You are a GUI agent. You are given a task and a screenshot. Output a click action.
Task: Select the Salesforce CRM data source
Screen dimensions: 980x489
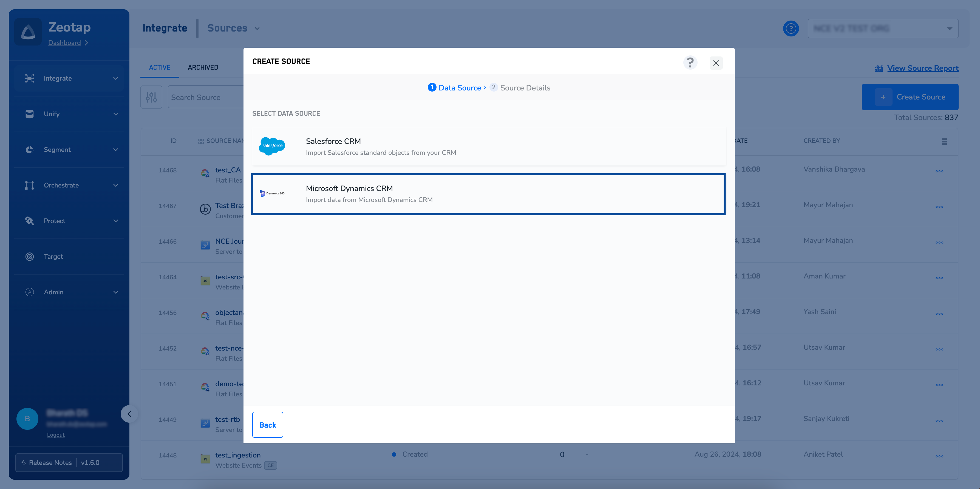(x=488, y=146)
